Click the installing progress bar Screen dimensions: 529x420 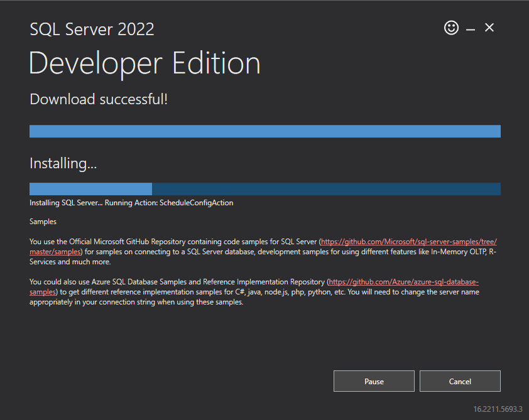coord(265,189)
